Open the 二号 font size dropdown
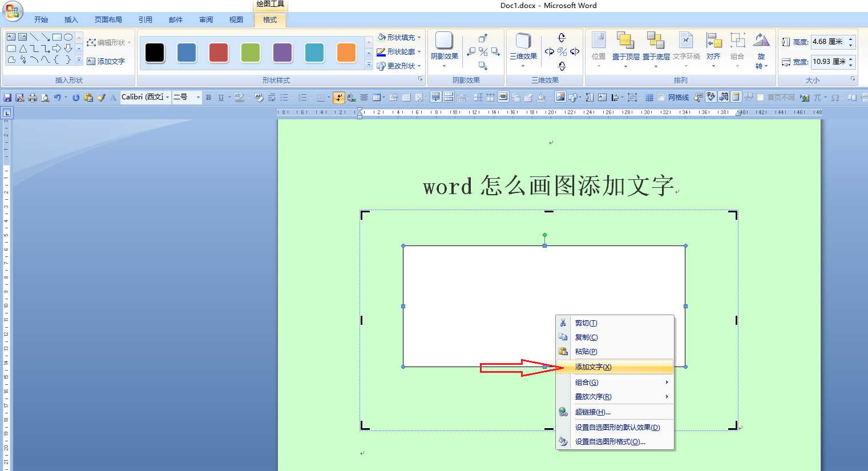The image size is (868, 471). point(198,98)
